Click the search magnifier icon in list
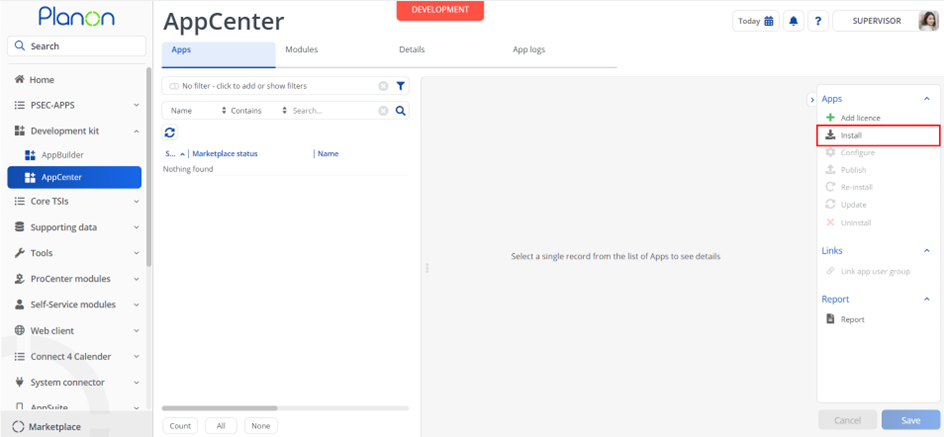Viewport: 944px width, 437px height. [x=400, y=111]
